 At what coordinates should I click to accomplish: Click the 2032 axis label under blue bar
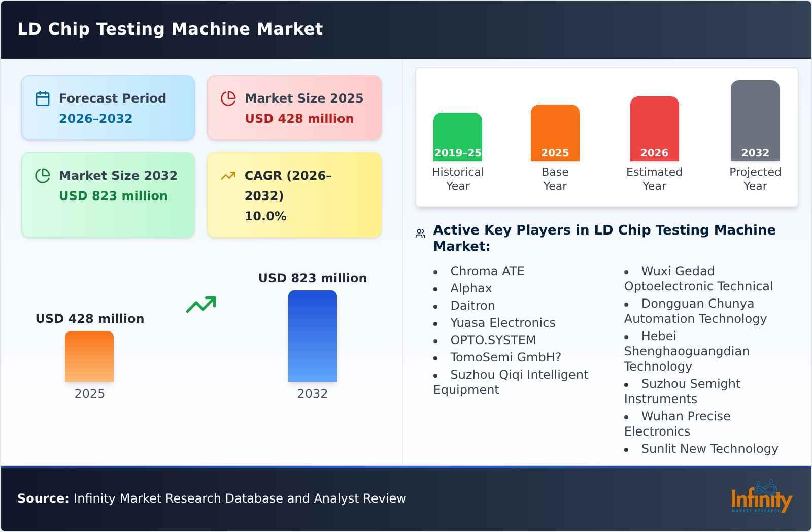click(x=313, y=394)
